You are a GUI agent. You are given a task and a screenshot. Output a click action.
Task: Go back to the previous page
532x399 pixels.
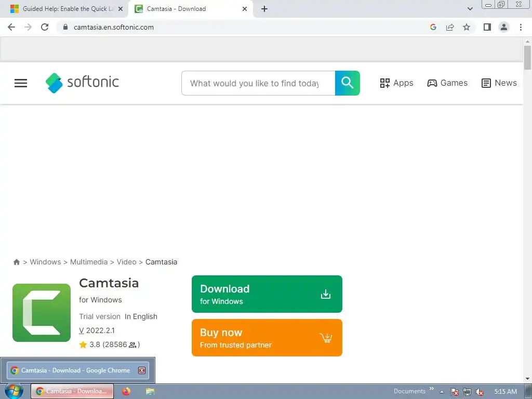(x=11, y=27)
